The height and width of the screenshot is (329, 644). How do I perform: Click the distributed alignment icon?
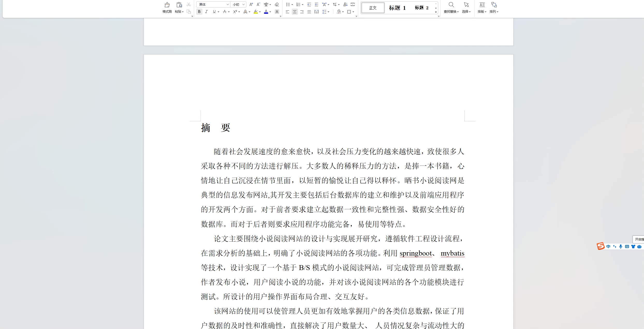[316, 12]
